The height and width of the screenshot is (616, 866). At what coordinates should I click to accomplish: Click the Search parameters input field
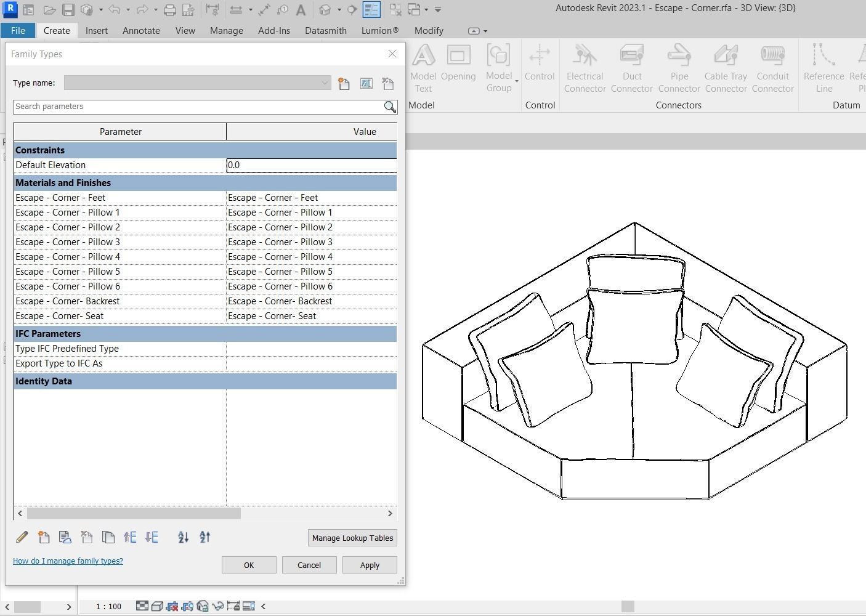(x=198, y=107)
